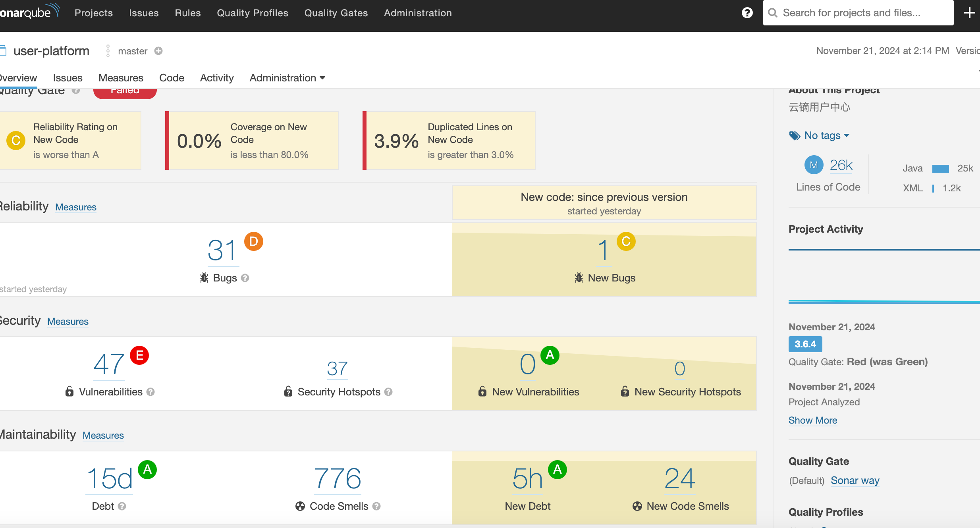Click the plus icon beside master branch
Viewport: 980px width, 528px height.
pos(158,51)
